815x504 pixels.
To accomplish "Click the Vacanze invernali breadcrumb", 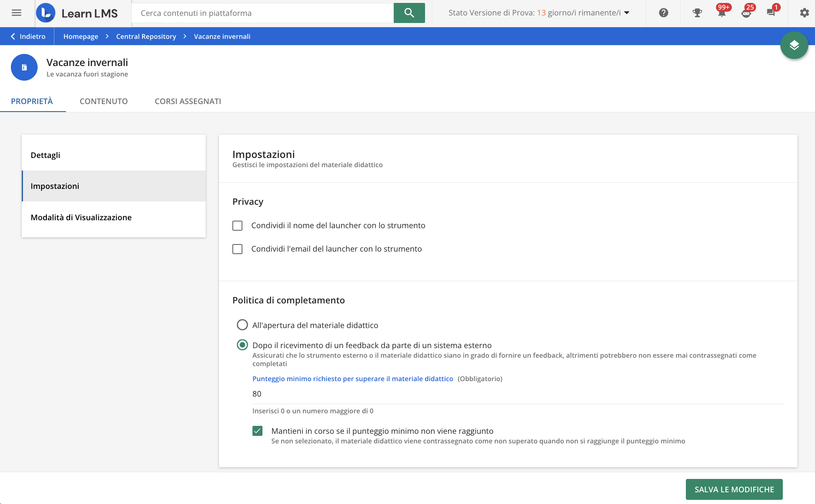I will click(222, 36).
